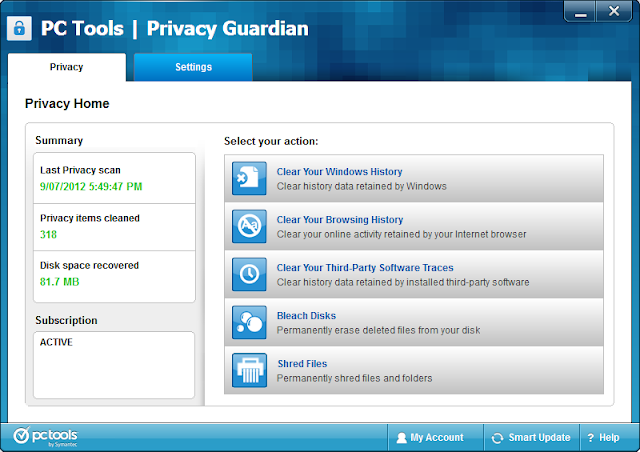Click the last scan date 9/07/2012 5:49:47 PM
The width and height of the screenshot is (640, 452).
91,187
